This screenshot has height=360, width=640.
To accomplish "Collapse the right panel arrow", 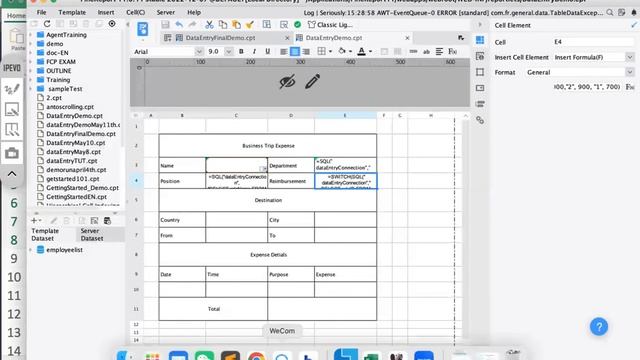I will (480, 24).
